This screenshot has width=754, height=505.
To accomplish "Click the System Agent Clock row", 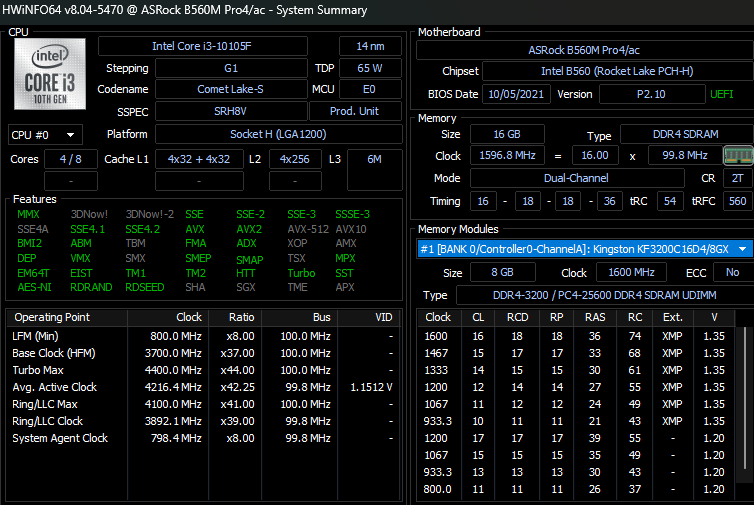I will coord(200,438).
